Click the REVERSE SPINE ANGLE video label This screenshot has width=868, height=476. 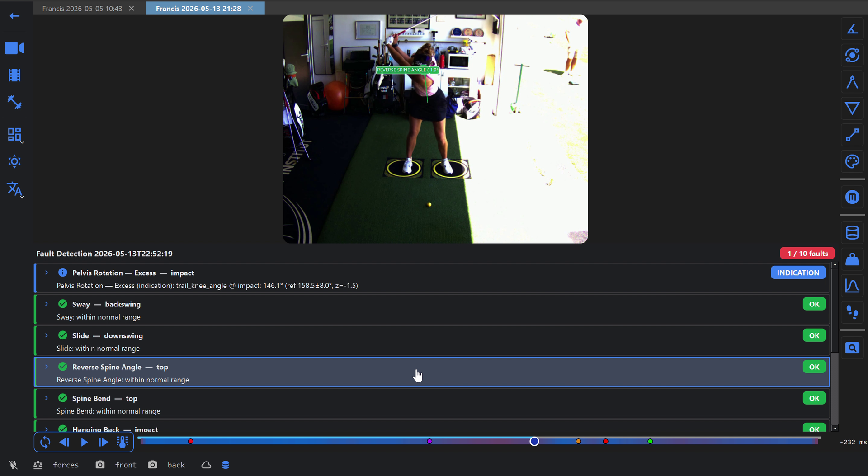407,70
